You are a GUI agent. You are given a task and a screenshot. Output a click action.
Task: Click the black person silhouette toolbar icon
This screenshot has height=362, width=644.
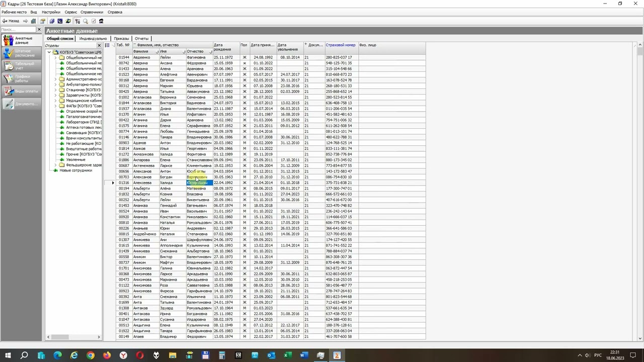coord(101,21)
